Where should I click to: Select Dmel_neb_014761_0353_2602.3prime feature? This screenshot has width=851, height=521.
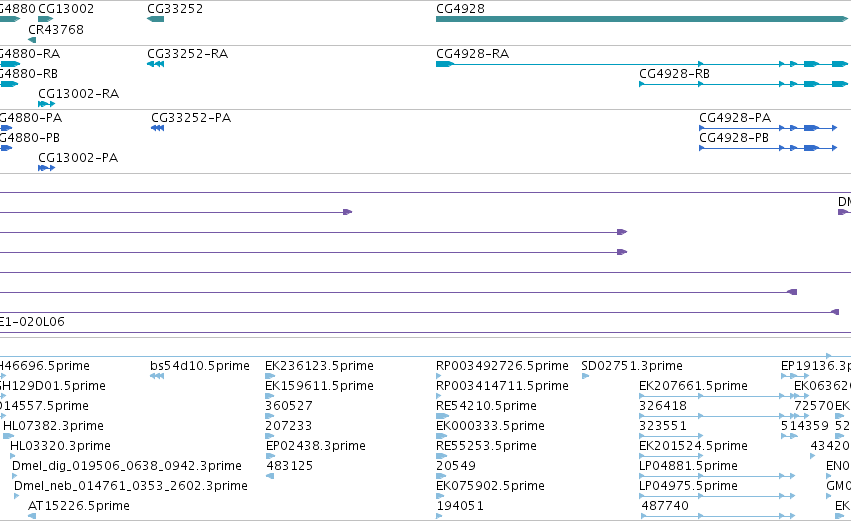tap(131, 486)
